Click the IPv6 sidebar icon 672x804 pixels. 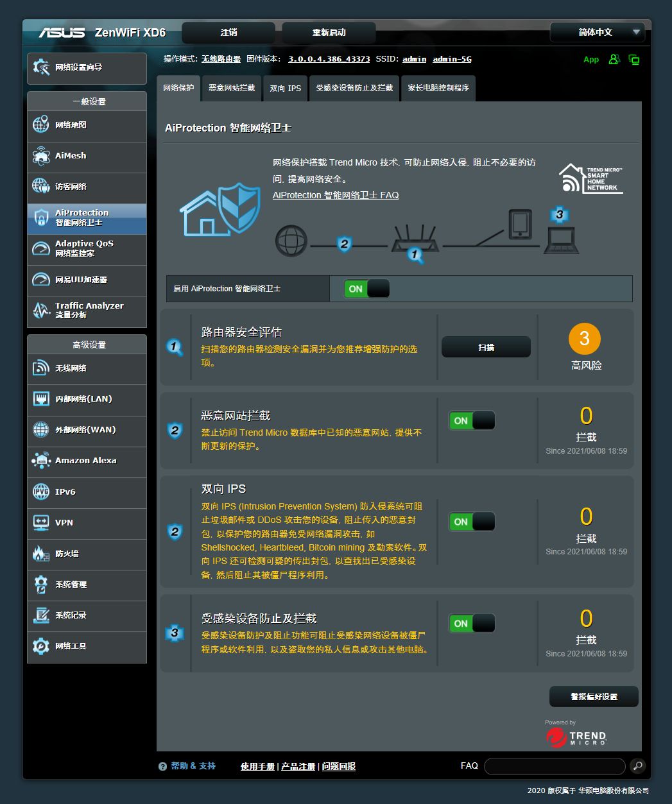pyautogui.click(x=41, y=492)
